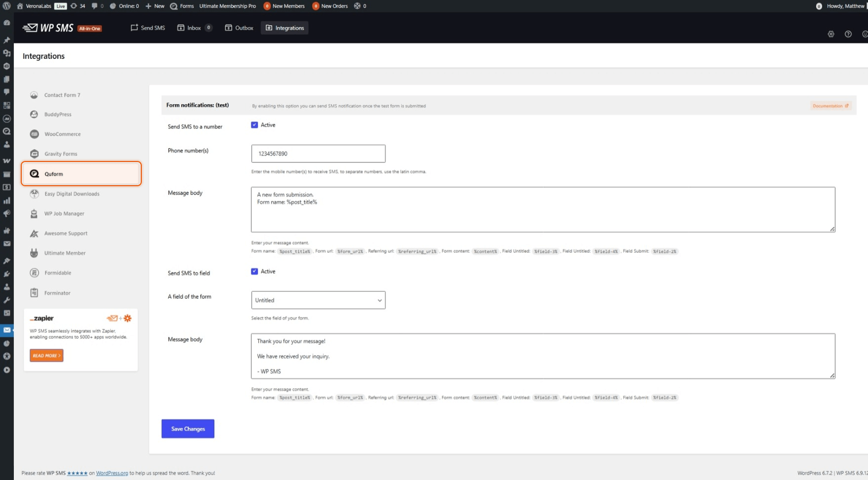Click the 'Thank you for your message' textarea
The width and height of the screenshot is (868, 480).
tap(543, 356)
